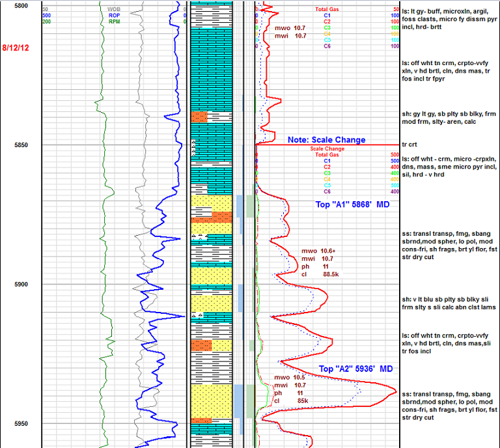Select the WOB curve legend label
The height and width of the screenshot is (448, 500).
114,9
